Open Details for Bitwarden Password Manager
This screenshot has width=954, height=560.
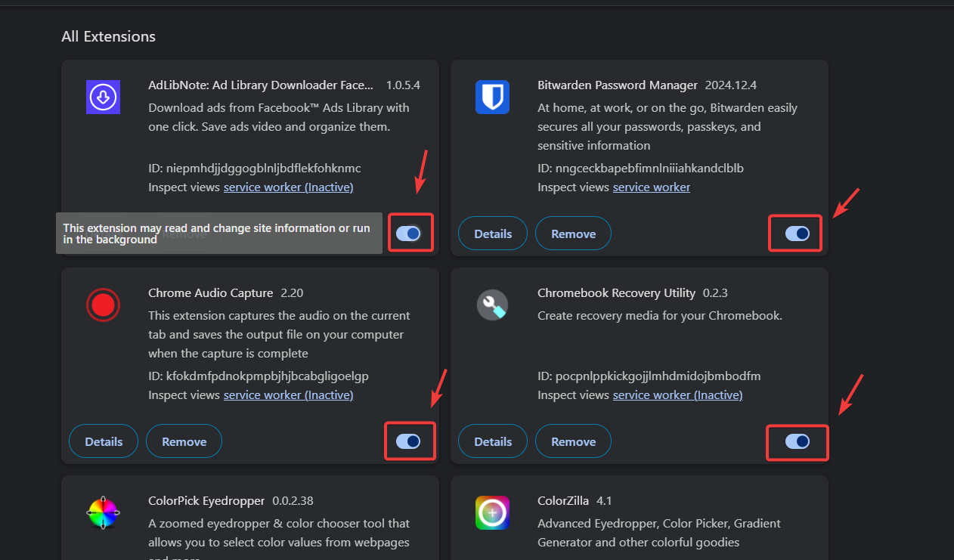(493, 234)
